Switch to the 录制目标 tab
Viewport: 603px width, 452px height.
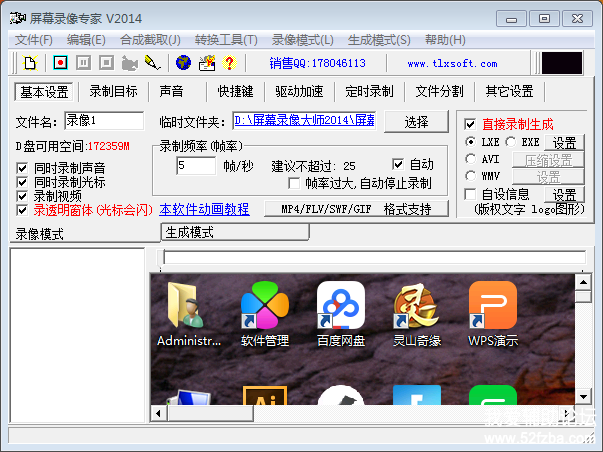tap(113, 92)
